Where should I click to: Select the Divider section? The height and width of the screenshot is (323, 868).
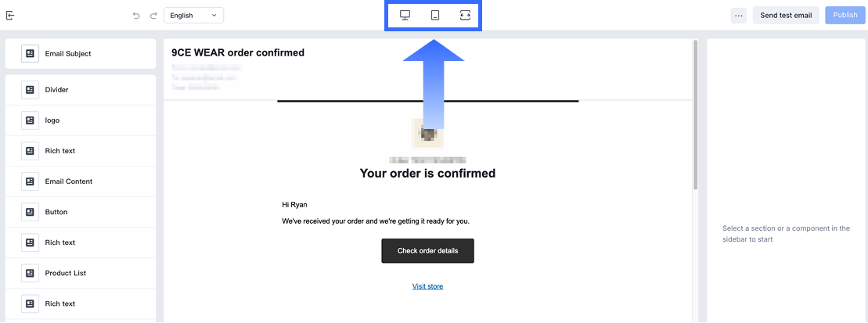point(56,90)
